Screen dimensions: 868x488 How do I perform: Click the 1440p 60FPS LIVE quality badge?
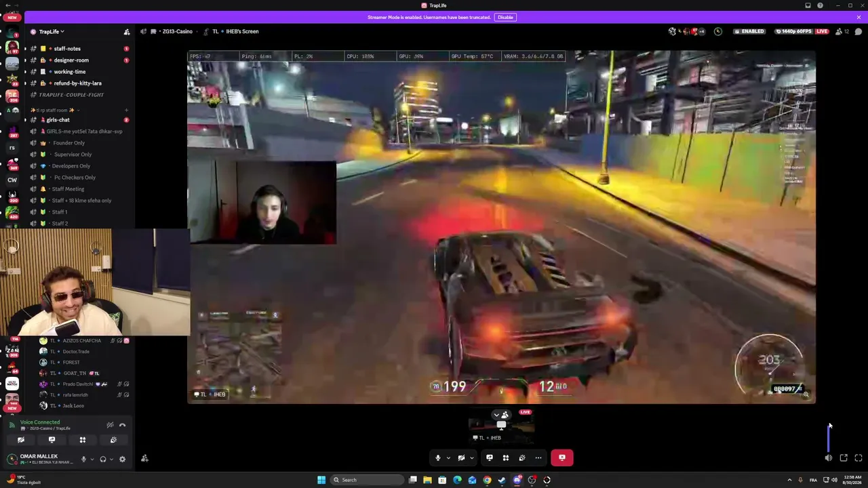(802, 32)
